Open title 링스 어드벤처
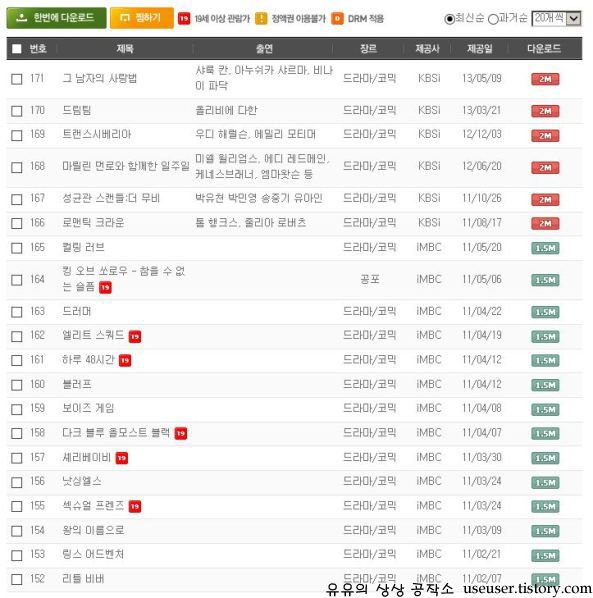 pyautogui.click(x=93, y=555)
